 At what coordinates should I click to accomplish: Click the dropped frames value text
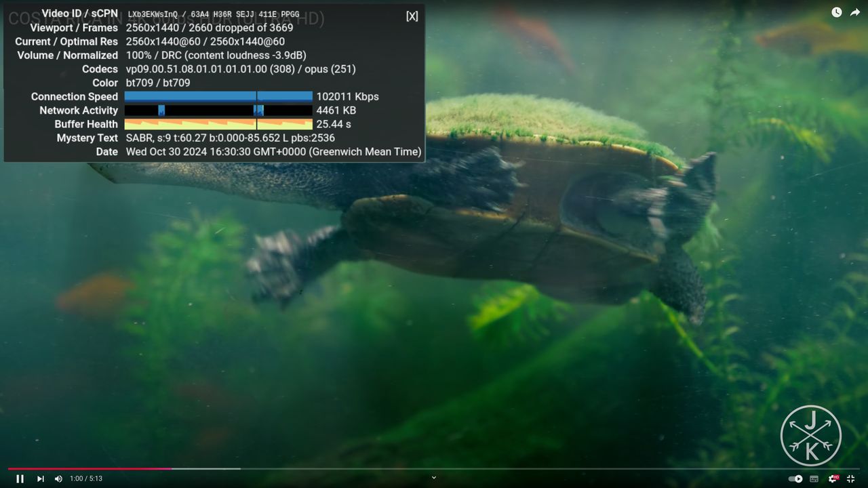[x=210, y=28]
